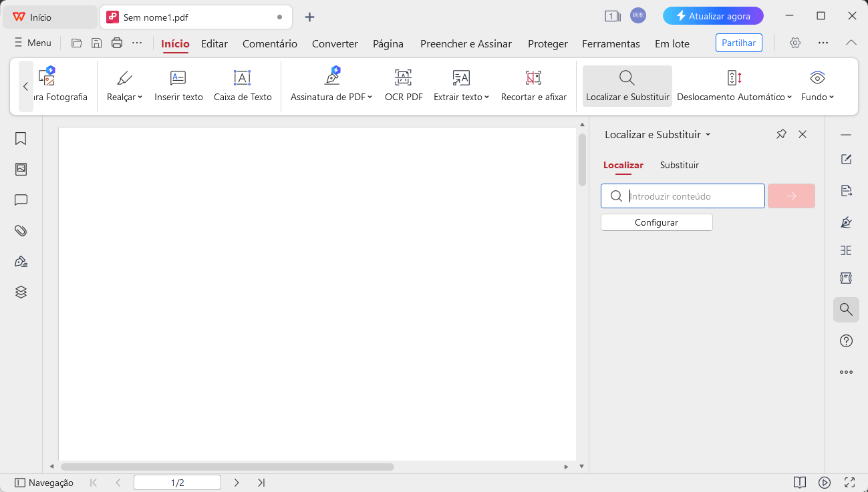
Task: Click the compare pages icon in right sidebar
Action: pos(846,250)
